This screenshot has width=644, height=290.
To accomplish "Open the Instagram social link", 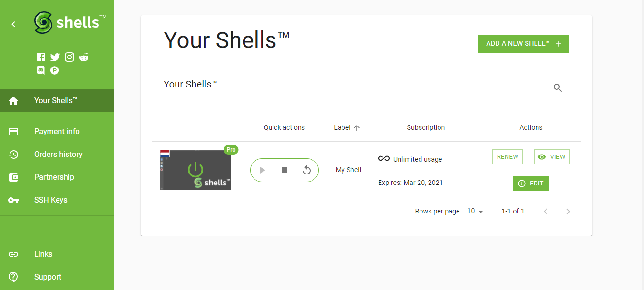I will 69,57.
